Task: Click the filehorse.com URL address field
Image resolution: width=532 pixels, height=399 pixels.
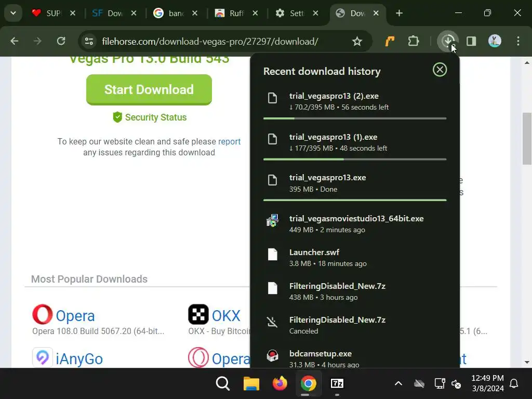Action: click(x=210, y=42)
